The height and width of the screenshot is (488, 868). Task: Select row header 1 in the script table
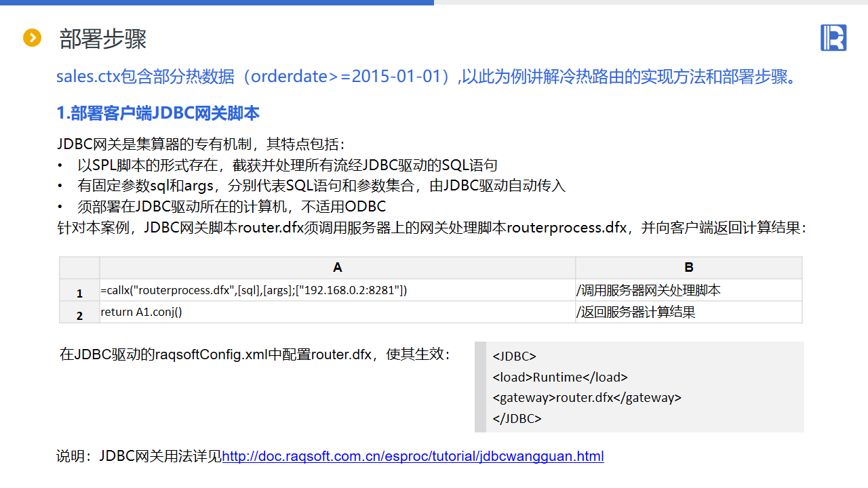(x=79, y=291)
